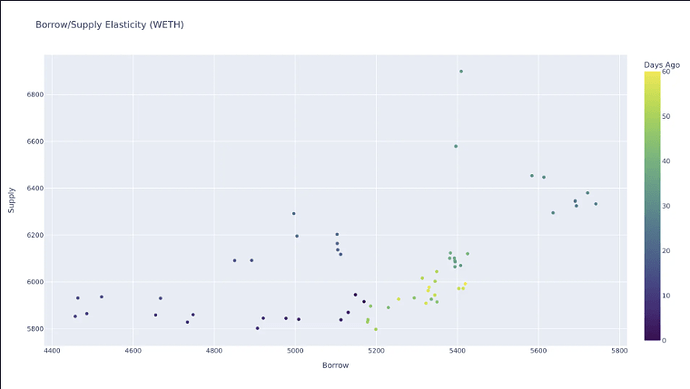Viewport: 690px width, 389px height.
Task: Click the Borrow/Supply Elasticity (WETH) chart title
Action: [x=110, y=25]
